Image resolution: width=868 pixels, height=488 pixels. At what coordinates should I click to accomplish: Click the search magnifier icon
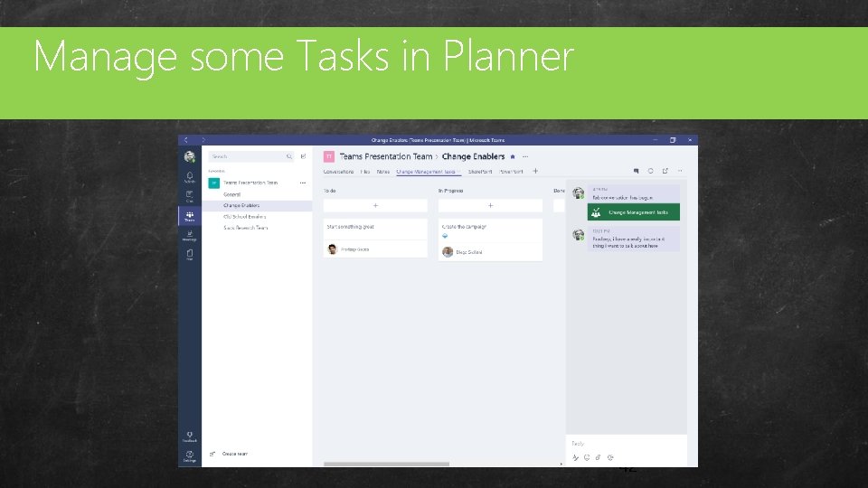click(289, 156)
